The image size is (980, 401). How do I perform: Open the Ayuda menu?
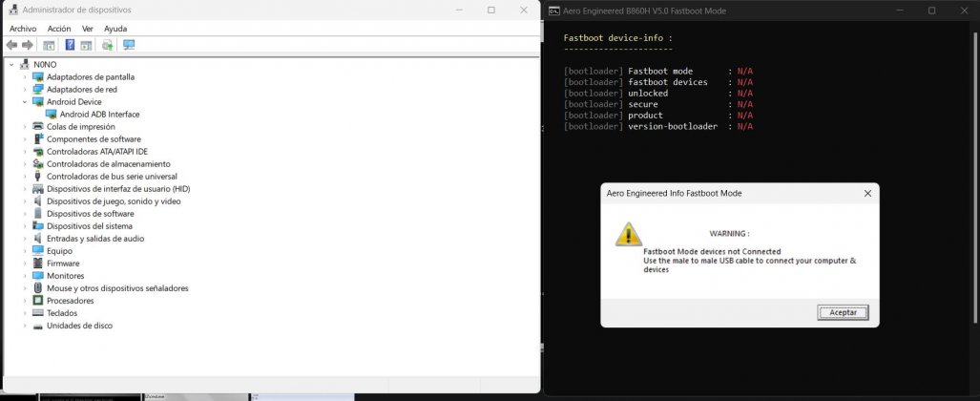pos(115,29)
